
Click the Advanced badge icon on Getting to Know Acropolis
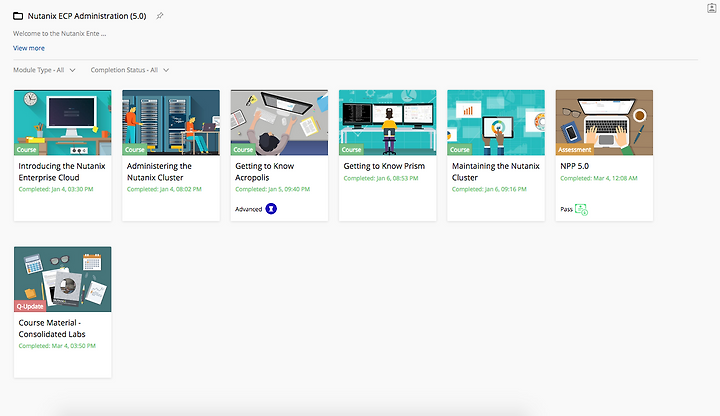[271, 209]
